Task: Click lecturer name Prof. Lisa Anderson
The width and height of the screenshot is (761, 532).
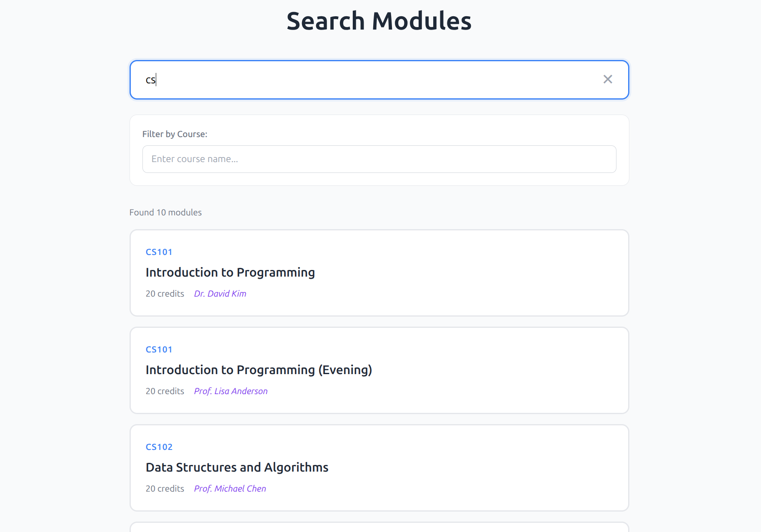Action: (231, 391)
